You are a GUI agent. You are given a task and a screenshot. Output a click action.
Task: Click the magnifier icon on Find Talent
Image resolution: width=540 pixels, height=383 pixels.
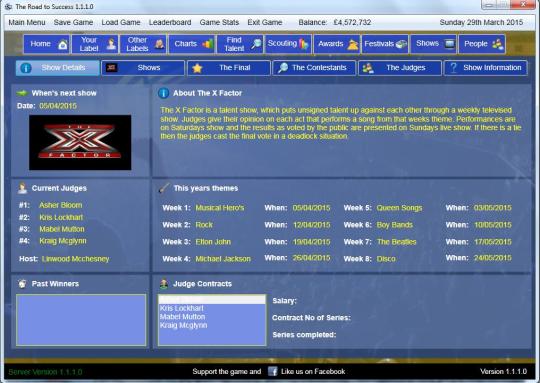[x=256, y=44]
